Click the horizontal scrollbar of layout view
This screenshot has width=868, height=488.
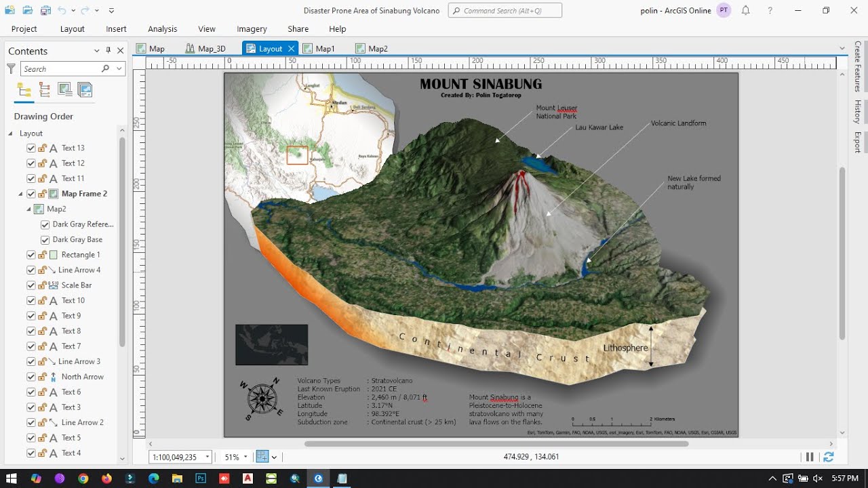pyautogui.click(x=496, y=444)
